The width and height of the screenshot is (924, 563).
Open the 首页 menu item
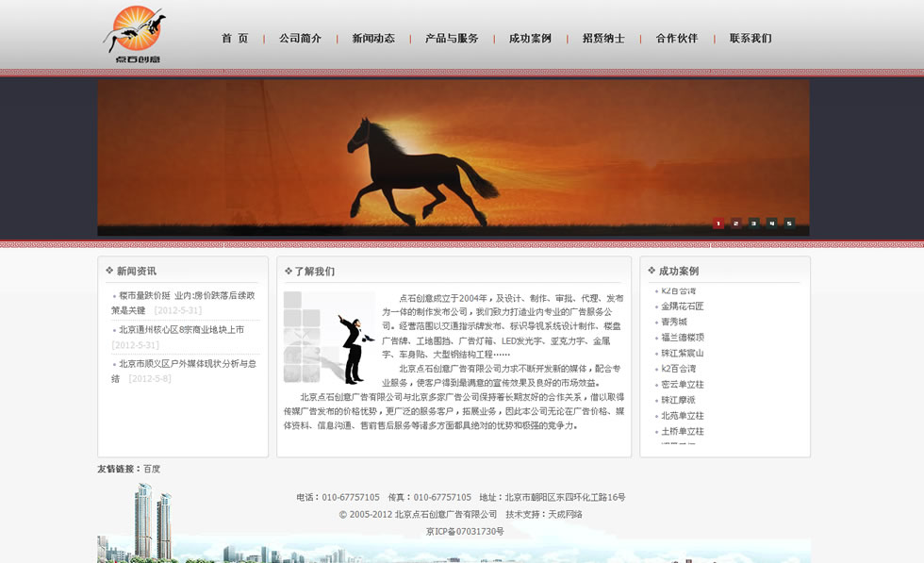click(x=235, y=39)
